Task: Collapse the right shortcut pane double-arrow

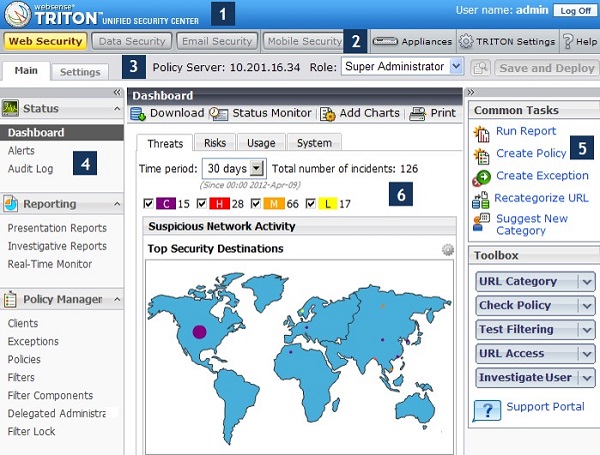Action: point(471,92)
